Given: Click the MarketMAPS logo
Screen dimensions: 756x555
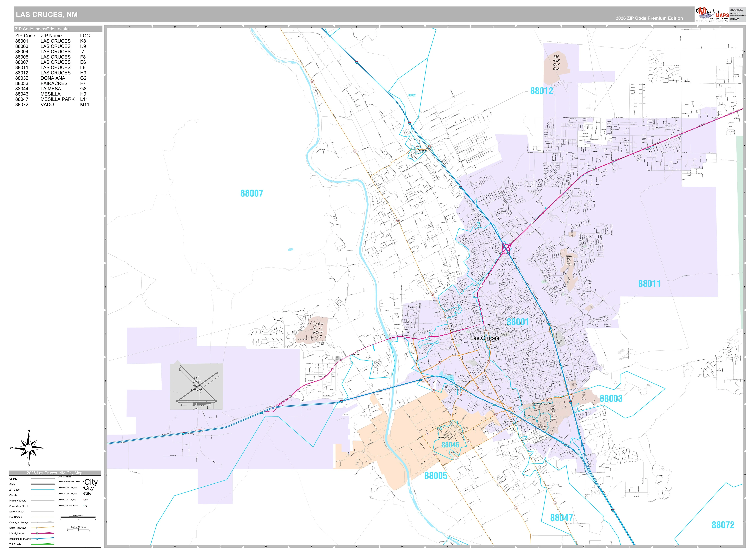Looking at the screenshot, I should click(x=712, y=14).
